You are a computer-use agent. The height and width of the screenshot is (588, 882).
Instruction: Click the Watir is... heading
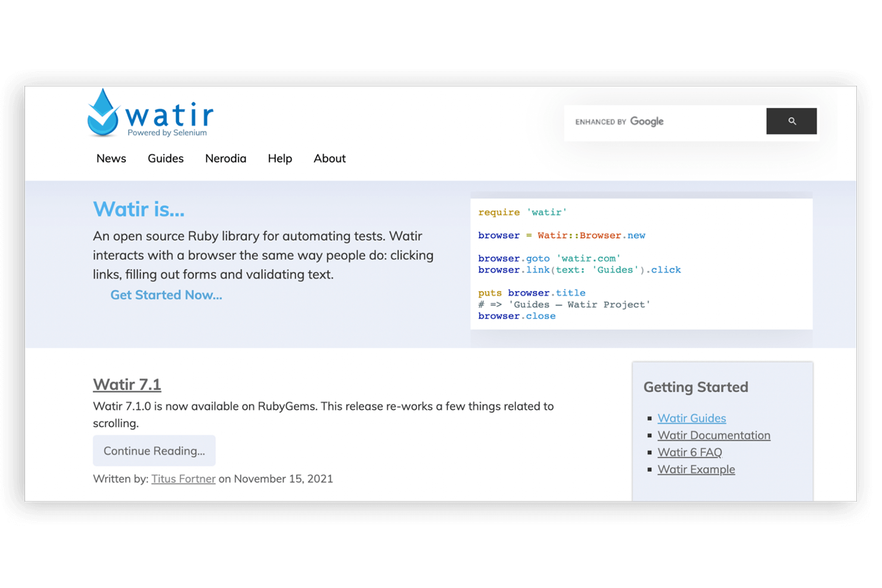coord(138,209)
